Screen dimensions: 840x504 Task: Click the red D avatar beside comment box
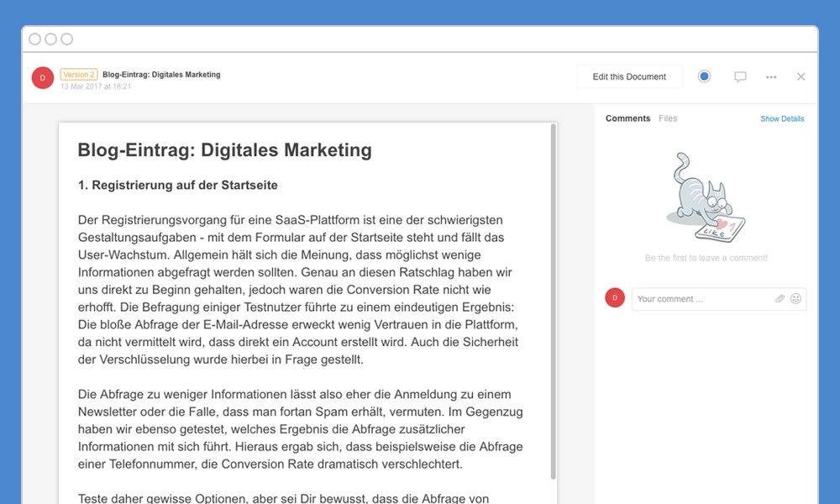click(x=615, y=298)
